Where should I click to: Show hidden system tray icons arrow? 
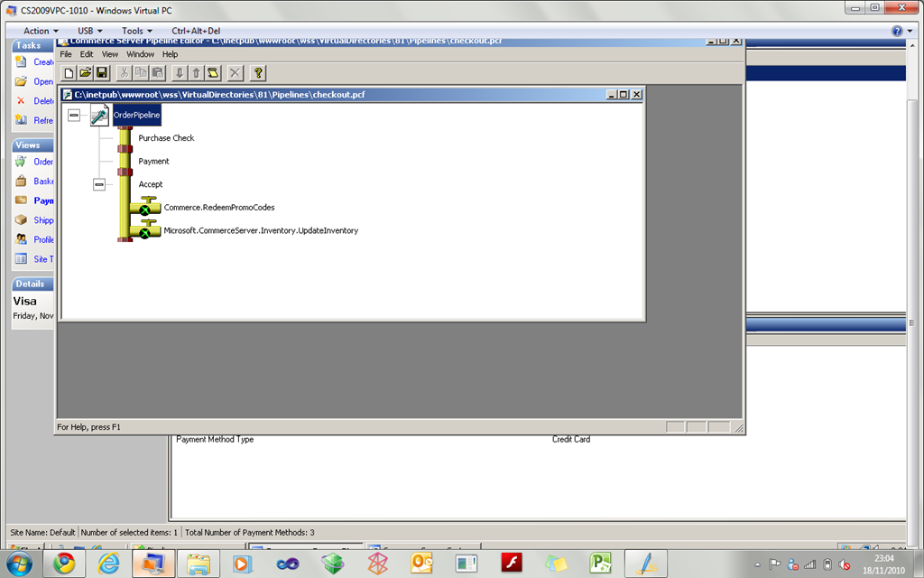coord(757,565)
